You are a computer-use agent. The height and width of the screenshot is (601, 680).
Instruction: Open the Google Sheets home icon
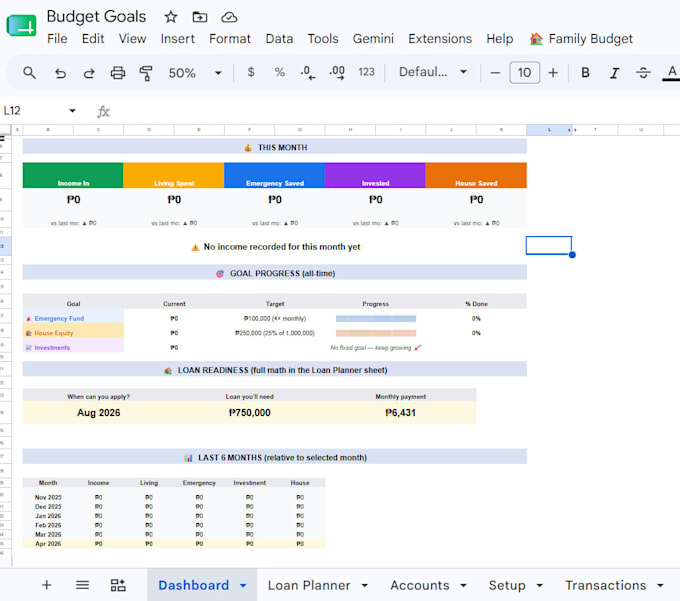point(21,26)
